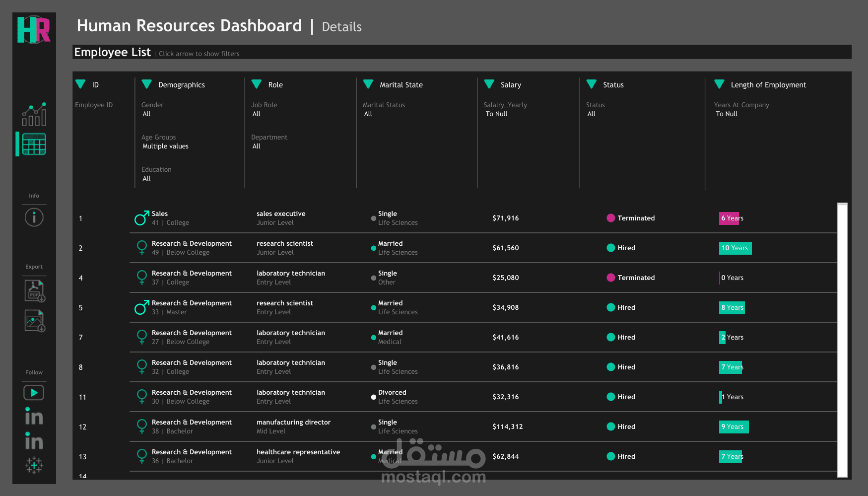Screen dimensions: 868x496
Task: Click Terminated status dot for employee 4
Action: pyautogui.click(x=611, y=278)
